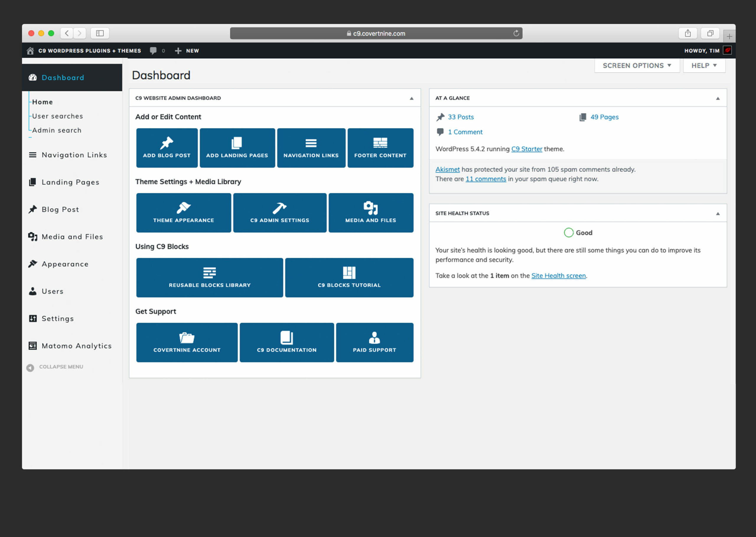Expand the Help dropdown
Screen dimensions: 756x537
[704, 66]
